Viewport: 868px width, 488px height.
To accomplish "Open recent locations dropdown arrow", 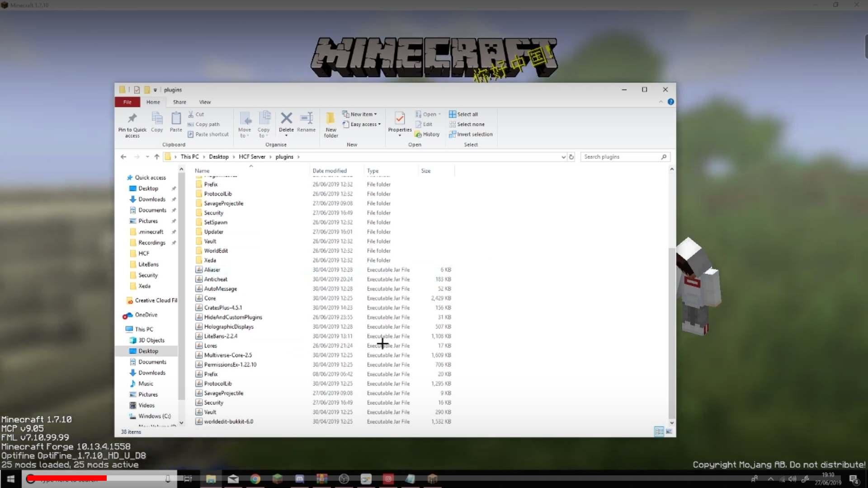I will tap(147, 157).
